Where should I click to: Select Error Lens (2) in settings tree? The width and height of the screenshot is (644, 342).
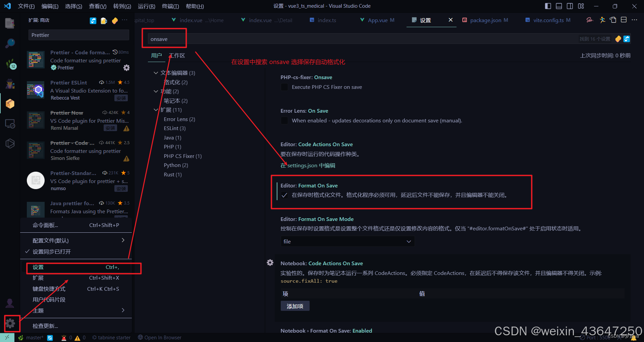179,119
